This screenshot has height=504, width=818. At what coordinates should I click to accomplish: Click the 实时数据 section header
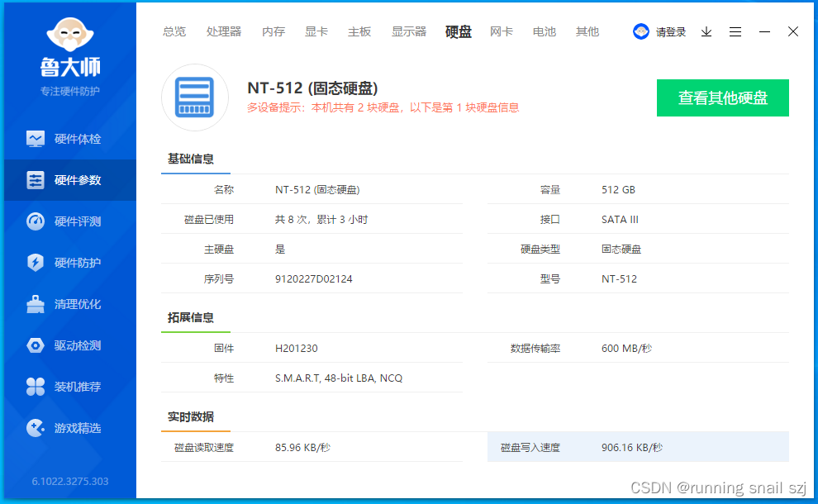pos(190,417)
